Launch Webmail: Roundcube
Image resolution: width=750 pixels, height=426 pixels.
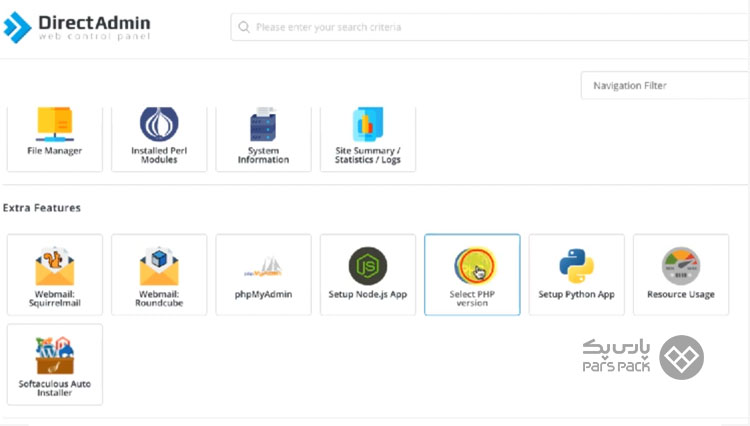tap(159, 274)
